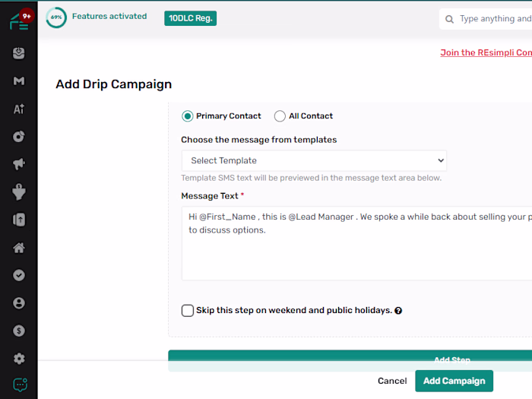Open the house properties sidebar icon
Viewport: 532px width, 399px height.
point(19,248)
